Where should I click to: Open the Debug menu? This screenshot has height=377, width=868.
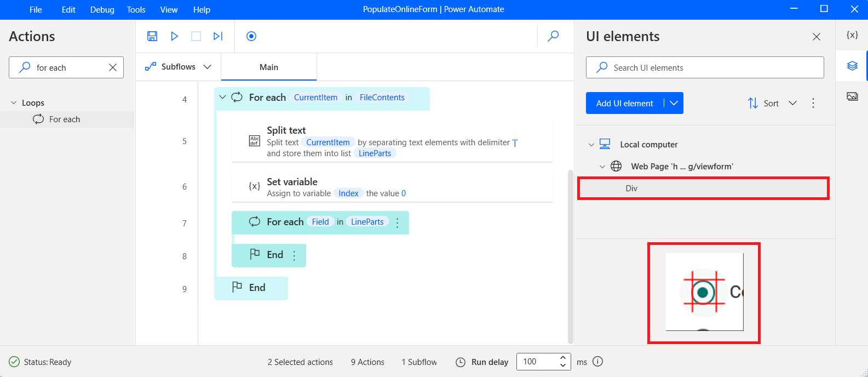pyautogui.click(x=102, y=9)
